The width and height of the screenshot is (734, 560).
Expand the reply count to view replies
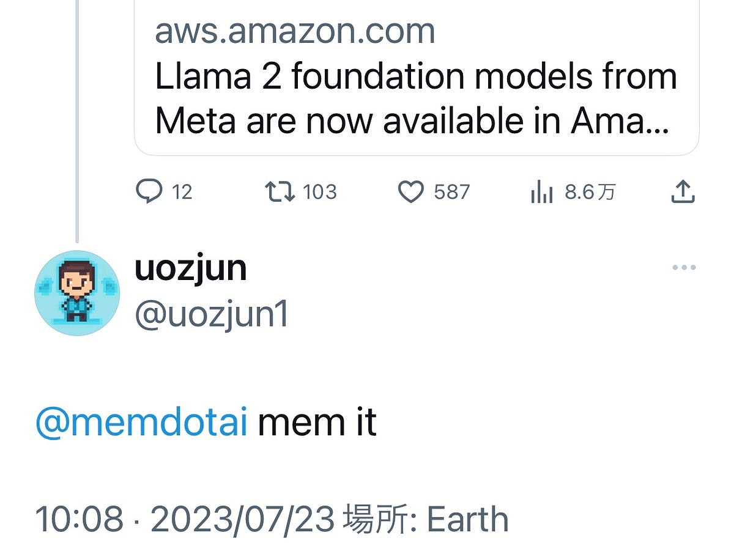click(x=165, y=191)
